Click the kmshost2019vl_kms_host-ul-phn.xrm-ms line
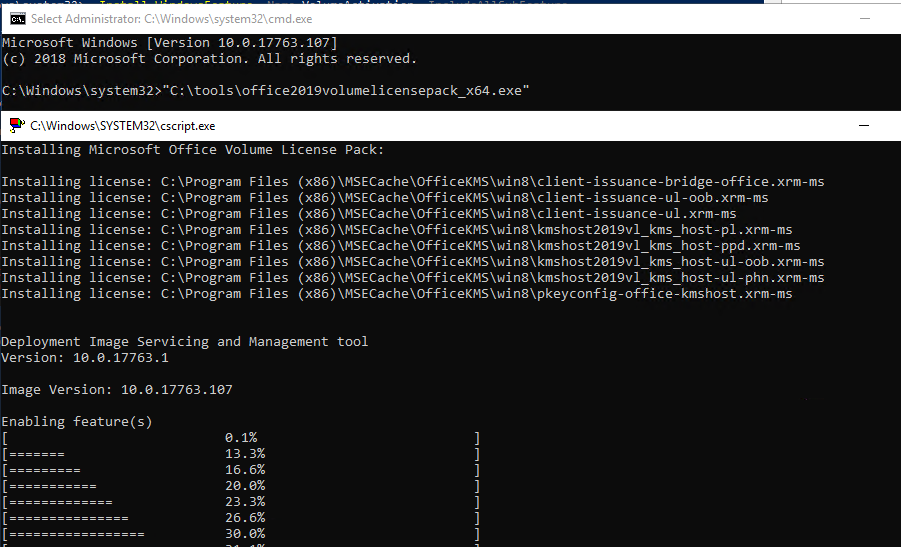 413,278
